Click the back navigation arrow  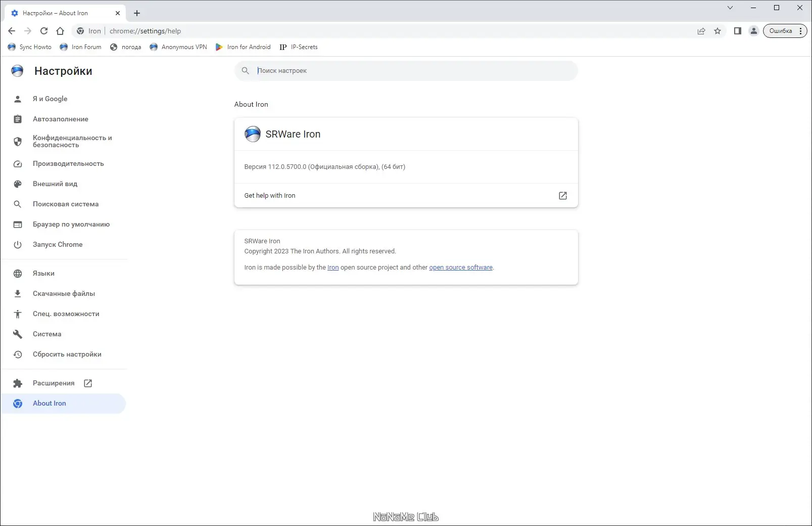click(11, 31)
